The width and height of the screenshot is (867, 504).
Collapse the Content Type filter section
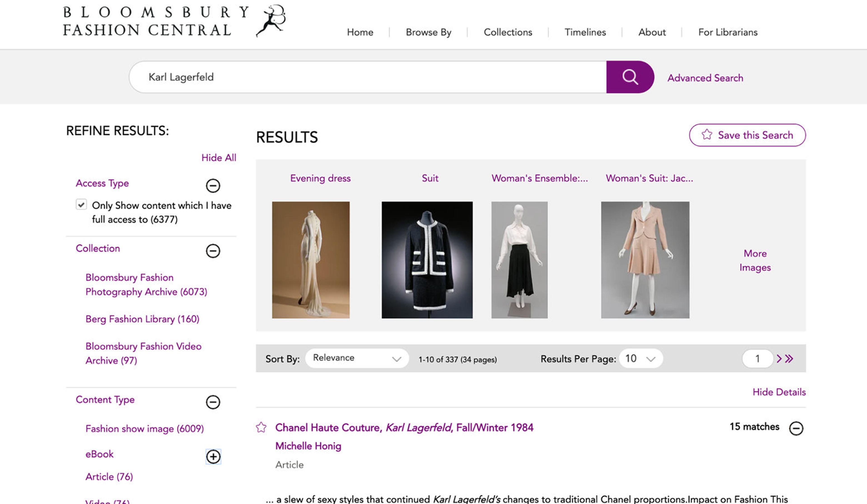click(213, 402)
